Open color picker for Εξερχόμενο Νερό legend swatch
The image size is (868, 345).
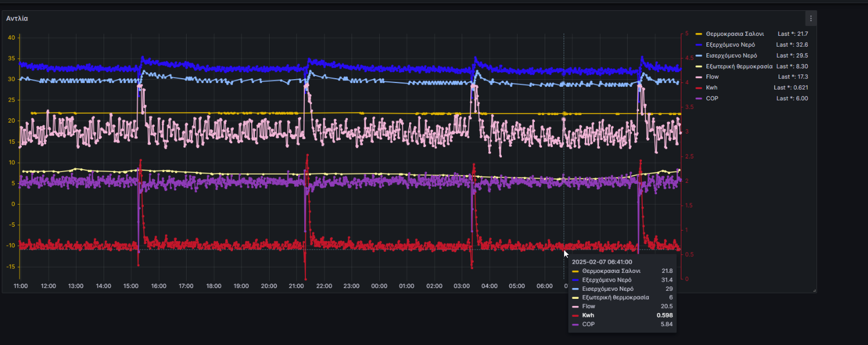pos(699,44)
